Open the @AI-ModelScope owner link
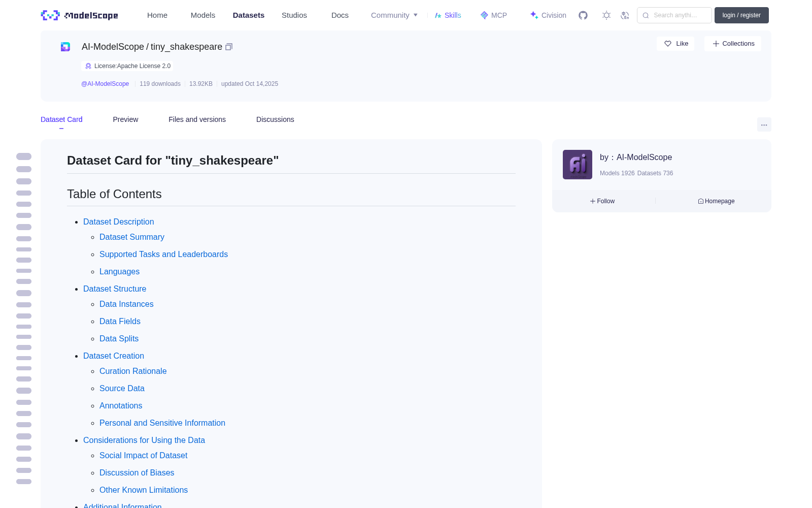812x508 pixels. point(105,84)
